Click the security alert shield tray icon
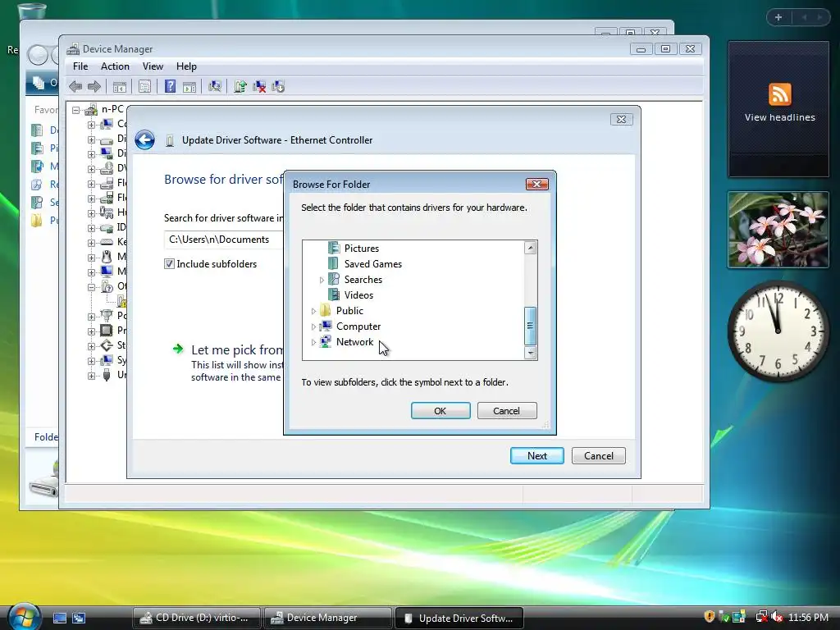Viewport: 840px width, 630px height. 710,617
